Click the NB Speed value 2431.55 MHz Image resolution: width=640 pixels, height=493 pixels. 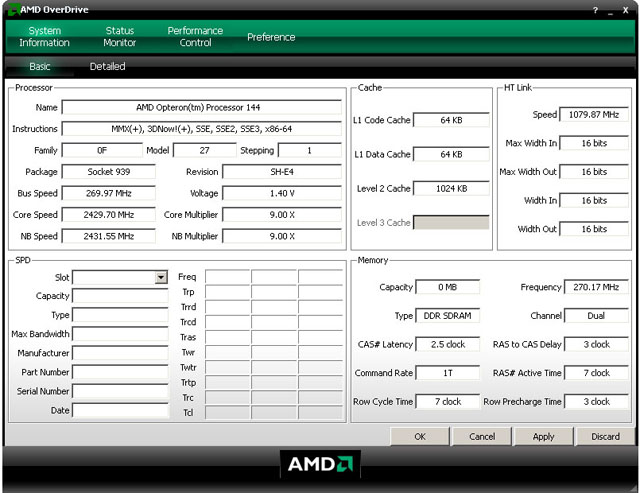point(109,236)
